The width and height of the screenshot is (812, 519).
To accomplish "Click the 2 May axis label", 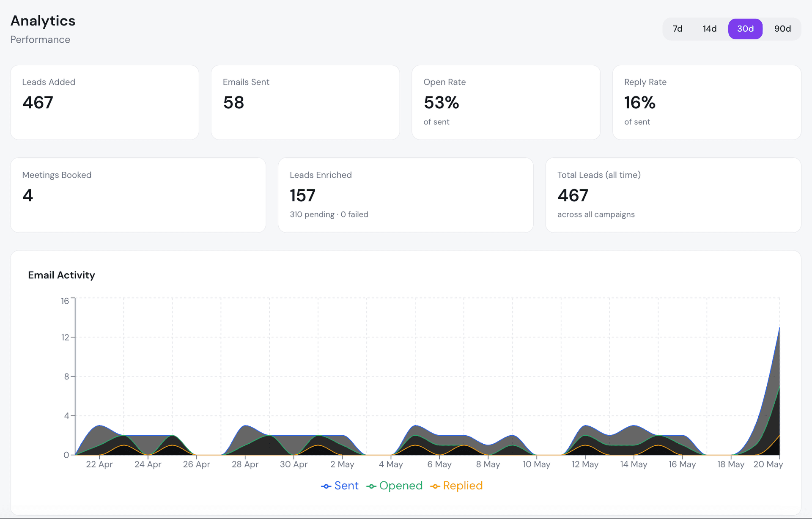I will [x=342, y=464].
